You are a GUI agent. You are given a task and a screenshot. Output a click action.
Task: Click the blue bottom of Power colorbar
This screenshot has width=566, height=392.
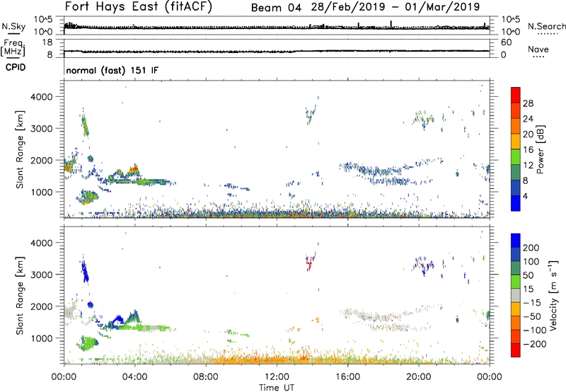(516, 203)
